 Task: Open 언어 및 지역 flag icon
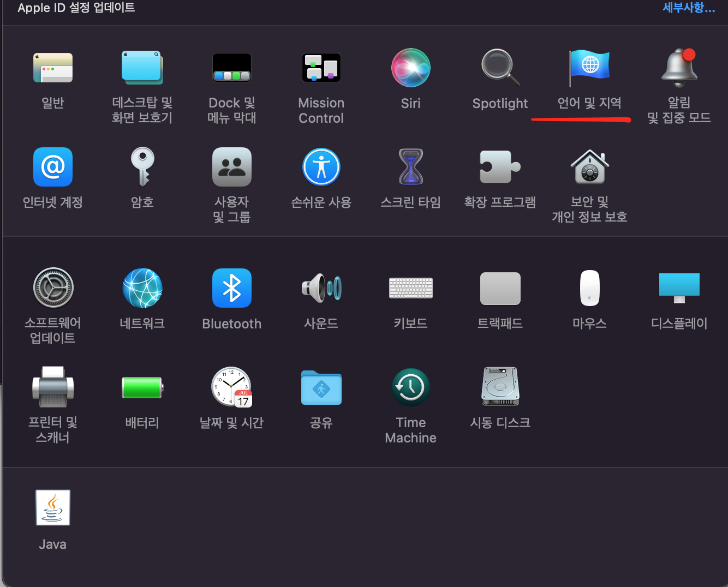[x=589, y=68]
